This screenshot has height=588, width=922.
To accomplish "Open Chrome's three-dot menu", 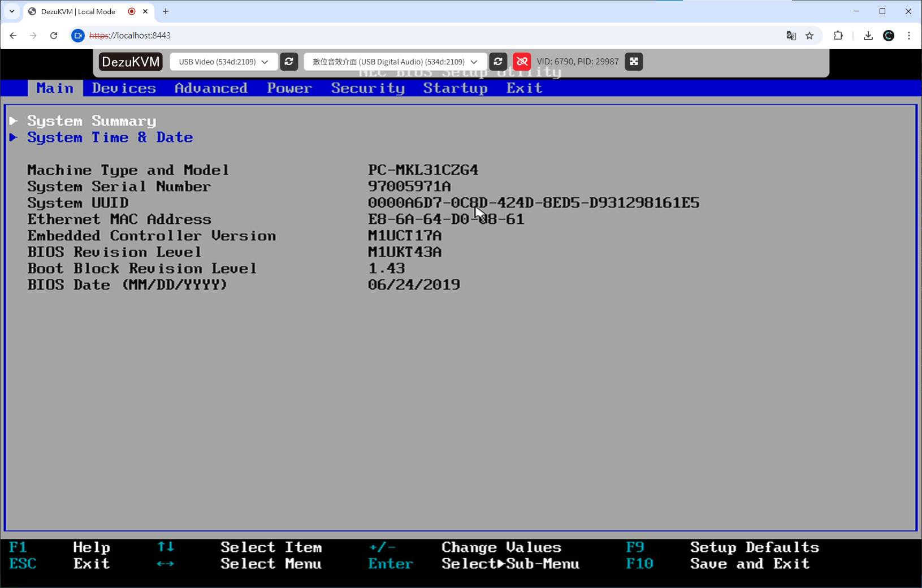I will coord(909,36).
